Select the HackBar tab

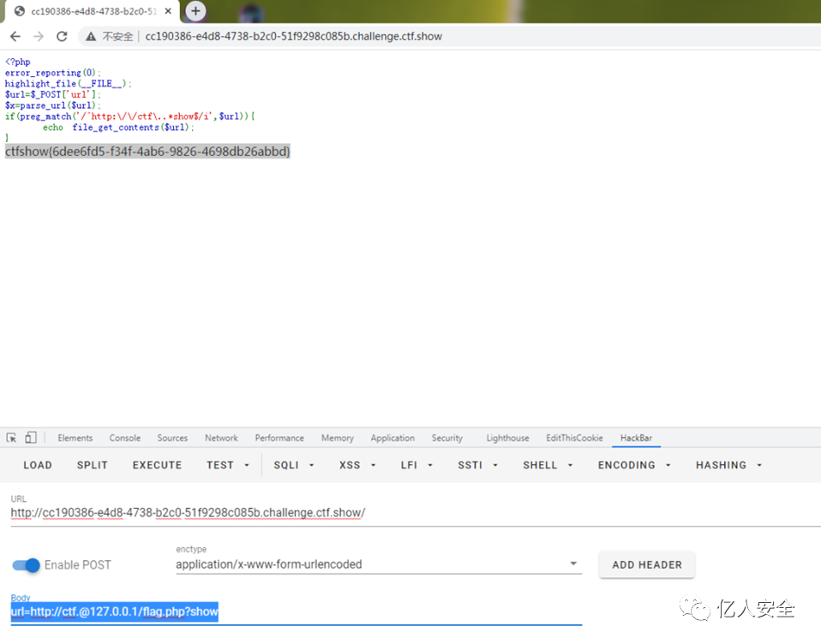click(x=636, y=438)
